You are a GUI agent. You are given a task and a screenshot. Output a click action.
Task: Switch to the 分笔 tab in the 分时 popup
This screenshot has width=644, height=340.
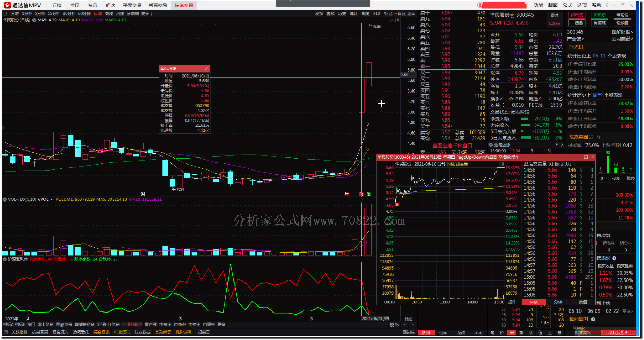point(534,302)
